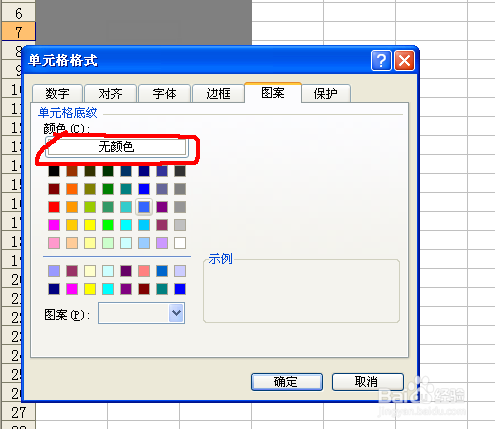Choose the dark red swatch below black

point(54,189)
